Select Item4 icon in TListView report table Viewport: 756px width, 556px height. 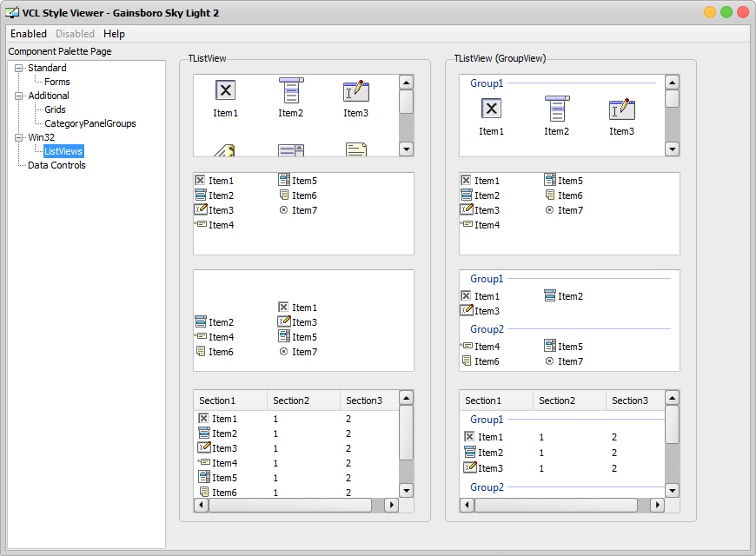pos(204,462)
